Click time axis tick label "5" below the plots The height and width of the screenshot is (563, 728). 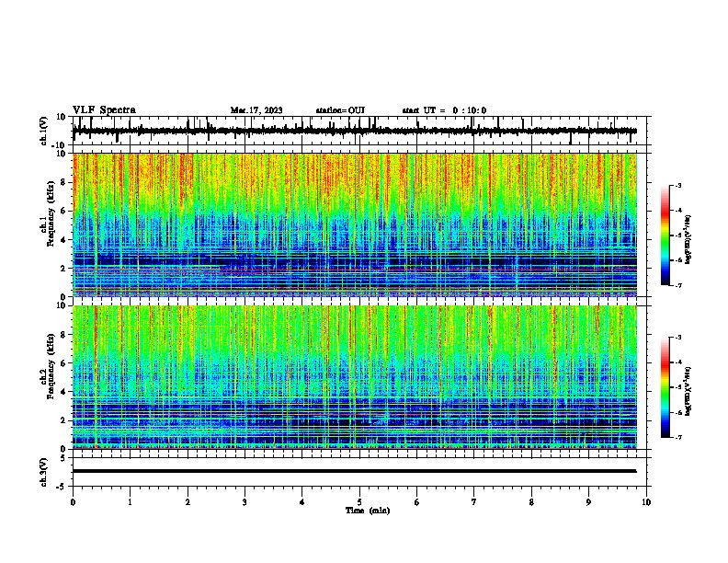pyautogui.click(x=359, y=502)
